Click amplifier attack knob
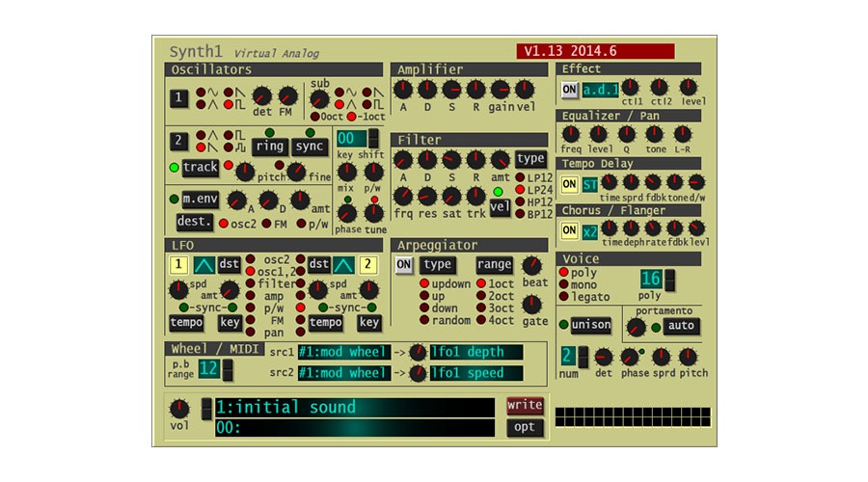 tap(403, 89)
